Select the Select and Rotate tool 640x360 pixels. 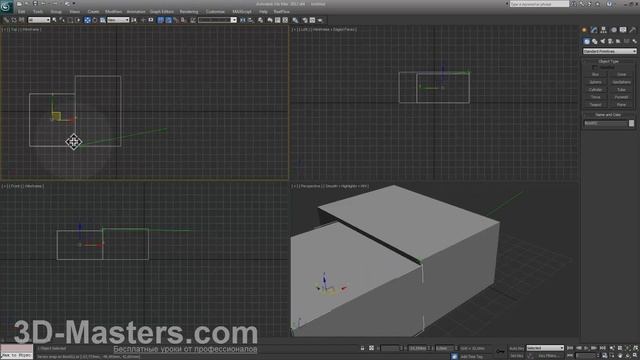point(95,20)
